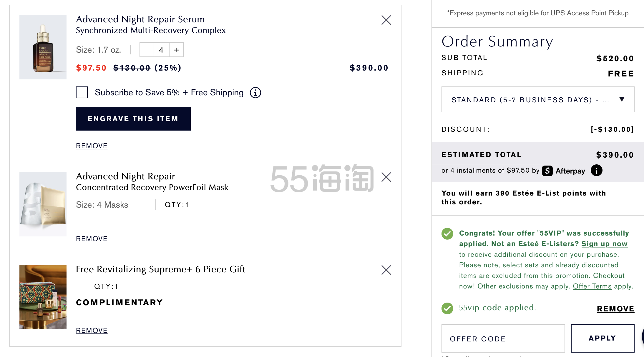Remove the Advanced Night Repair Serum via link
This screenshot has width=644, height=357.
92,146
